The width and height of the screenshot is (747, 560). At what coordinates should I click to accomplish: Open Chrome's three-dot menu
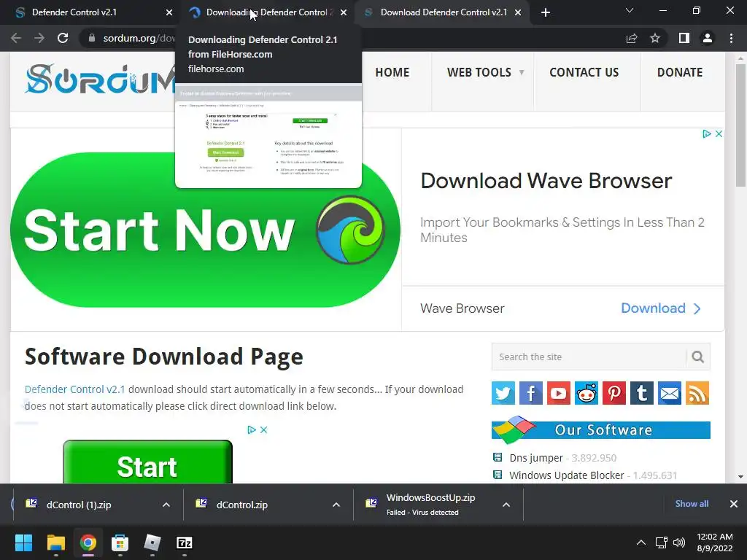tap(731, 38)
